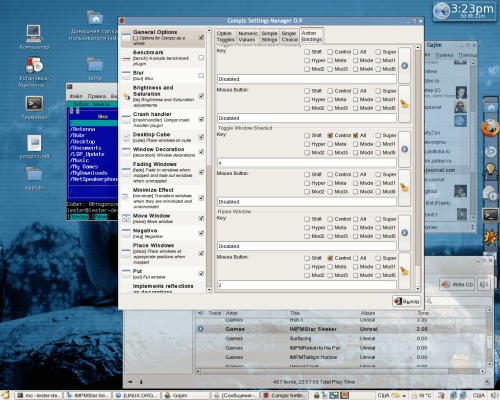Uncheck Control for Raise Window mouse button

click(330, 258)
